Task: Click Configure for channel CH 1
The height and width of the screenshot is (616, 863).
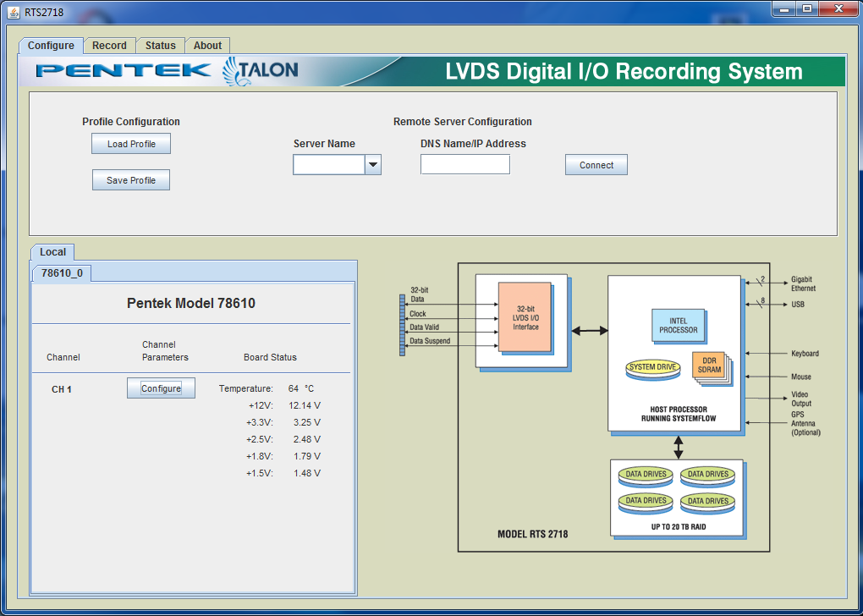Action: [161, 388]
